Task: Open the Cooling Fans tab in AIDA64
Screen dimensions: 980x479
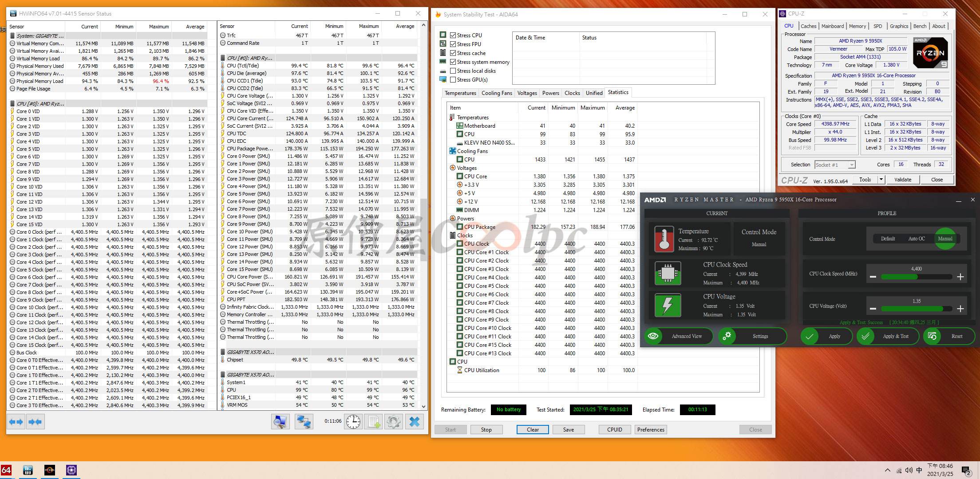Action: click(x=497, y=93)
